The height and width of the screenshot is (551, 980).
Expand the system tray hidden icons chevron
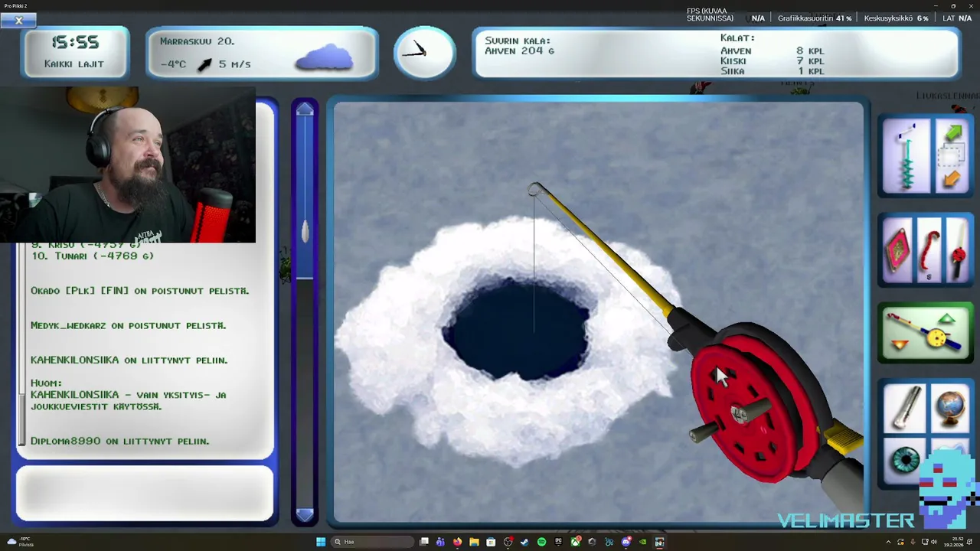(x=888, y=542)
